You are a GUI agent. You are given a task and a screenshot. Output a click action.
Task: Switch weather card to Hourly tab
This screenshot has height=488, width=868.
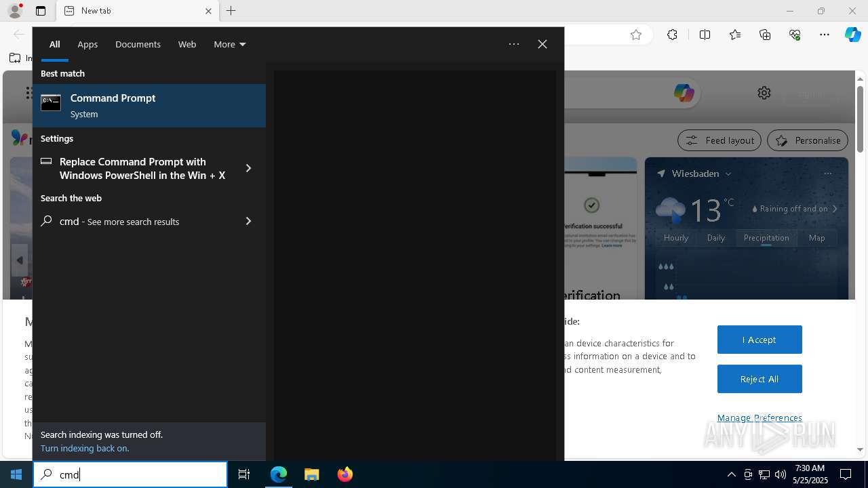coord(676,238)
